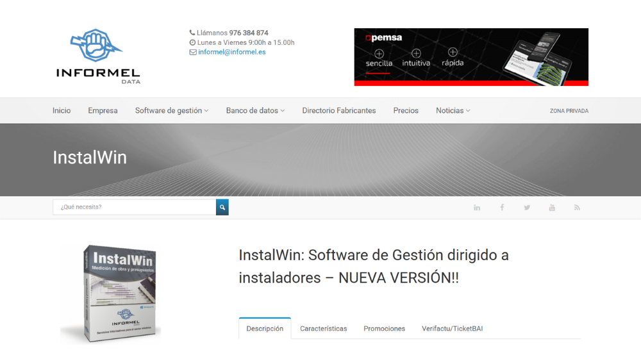The width and height of the screenshot is (641, 364).
Task: Click the InstalWin page title
Action: pyautogui.click(x=90, y=157)
